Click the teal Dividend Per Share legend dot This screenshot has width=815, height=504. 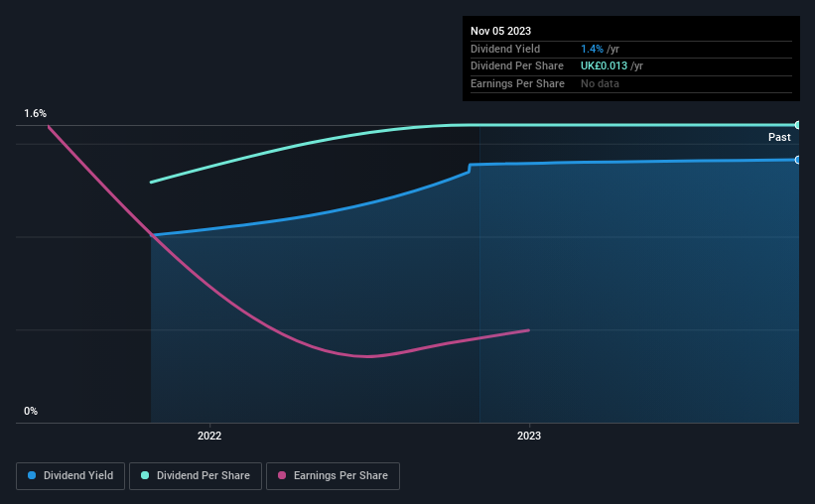click(x=145, y=475)
